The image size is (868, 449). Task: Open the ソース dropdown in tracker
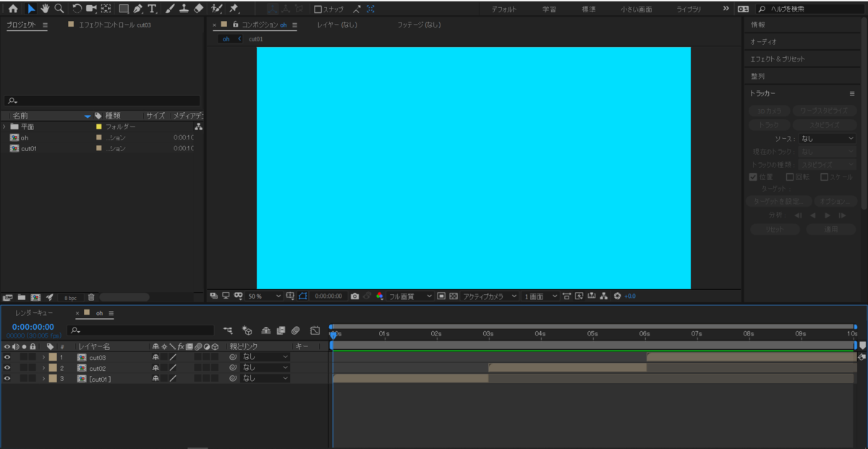(827, 138)
